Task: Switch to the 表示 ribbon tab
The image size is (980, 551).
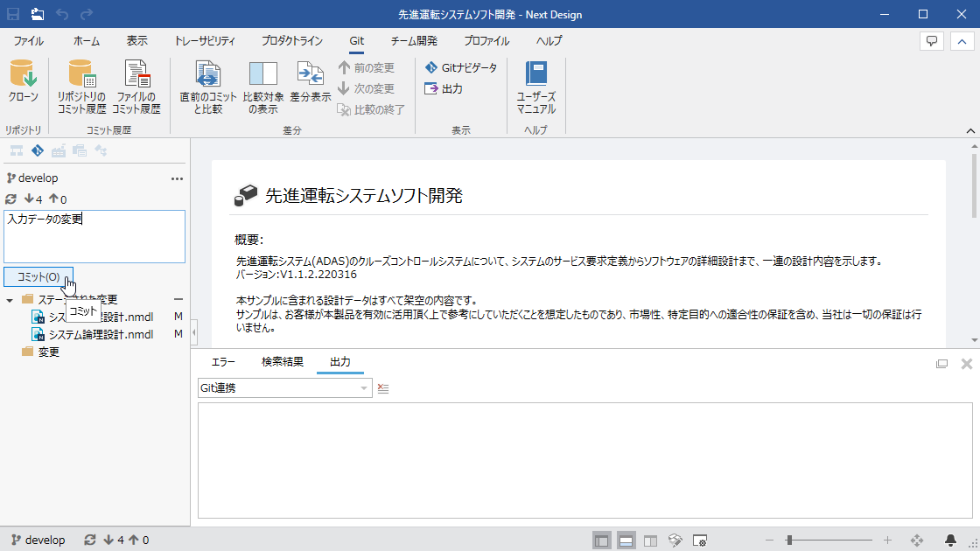Action: (x=136, y=41)
